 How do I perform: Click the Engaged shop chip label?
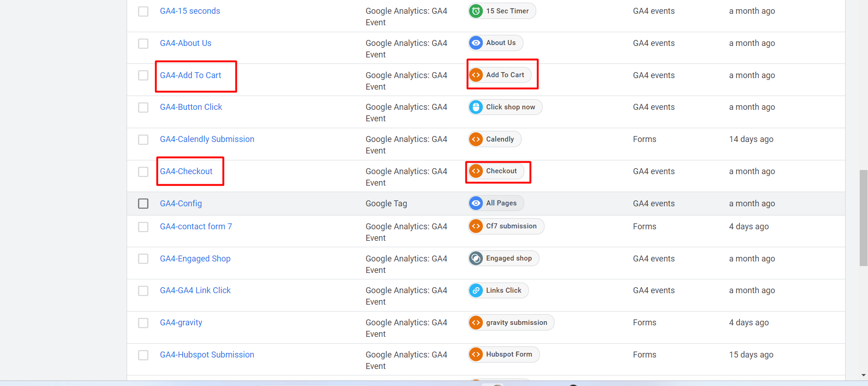click(x=509, y=258)
